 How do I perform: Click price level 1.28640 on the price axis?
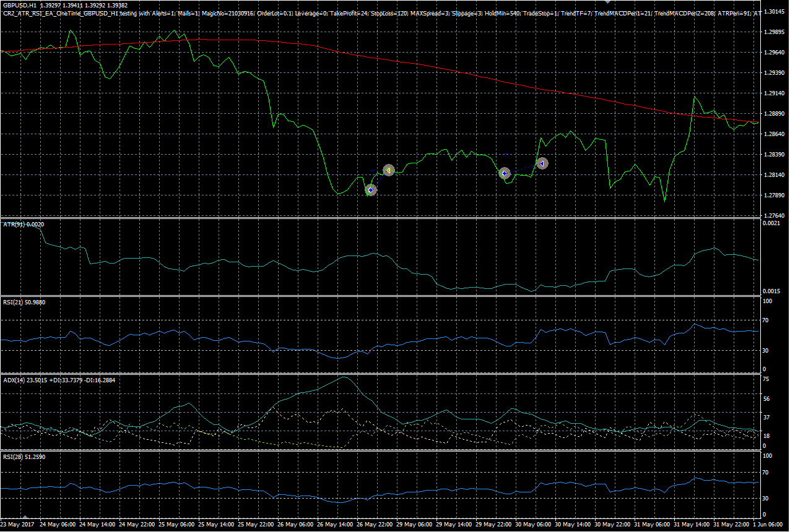click(x=775, y=134)
